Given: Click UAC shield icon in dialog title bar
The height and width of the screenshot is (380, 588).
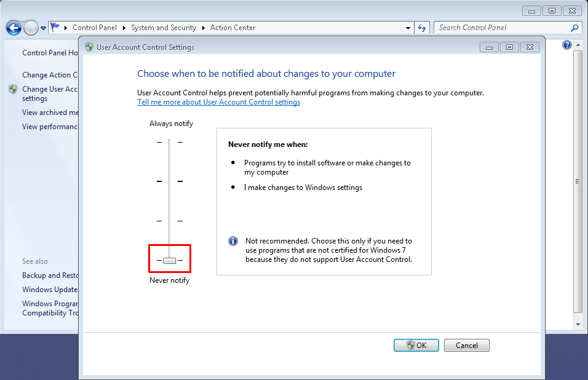Looking at the screenshot, I should 89,47.
